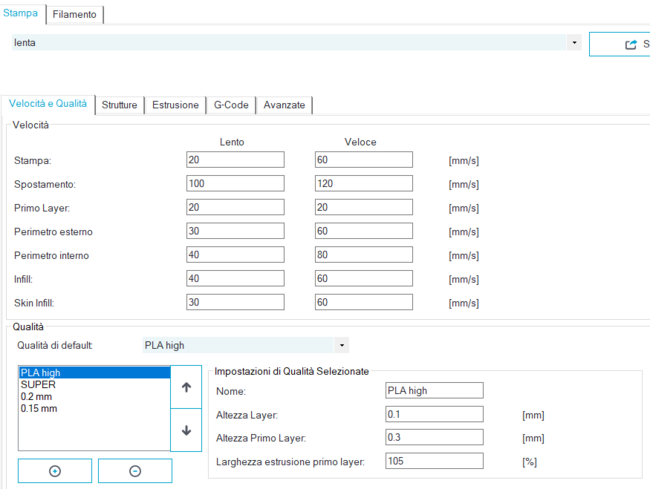
Task: Open the Avanzate tab
Action: pyautogui.click(x=286, y=105)
